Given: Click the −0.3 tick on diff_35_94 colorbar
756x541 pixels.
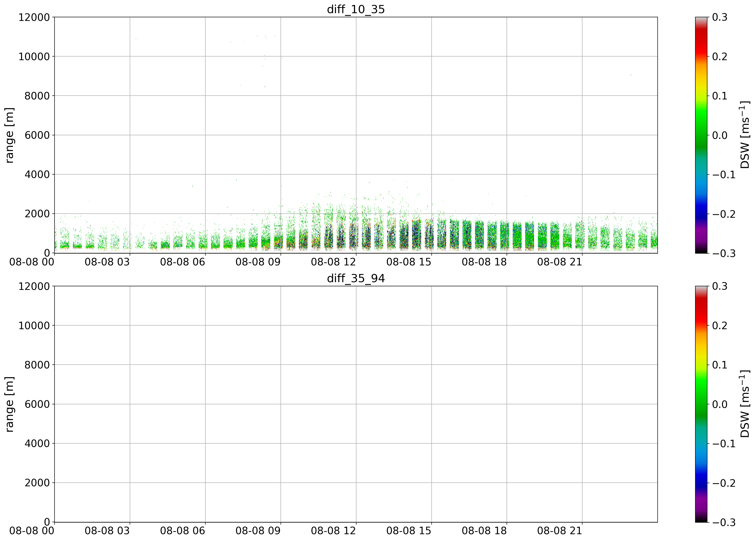Looking at the screenshot, I should point(724,522).
